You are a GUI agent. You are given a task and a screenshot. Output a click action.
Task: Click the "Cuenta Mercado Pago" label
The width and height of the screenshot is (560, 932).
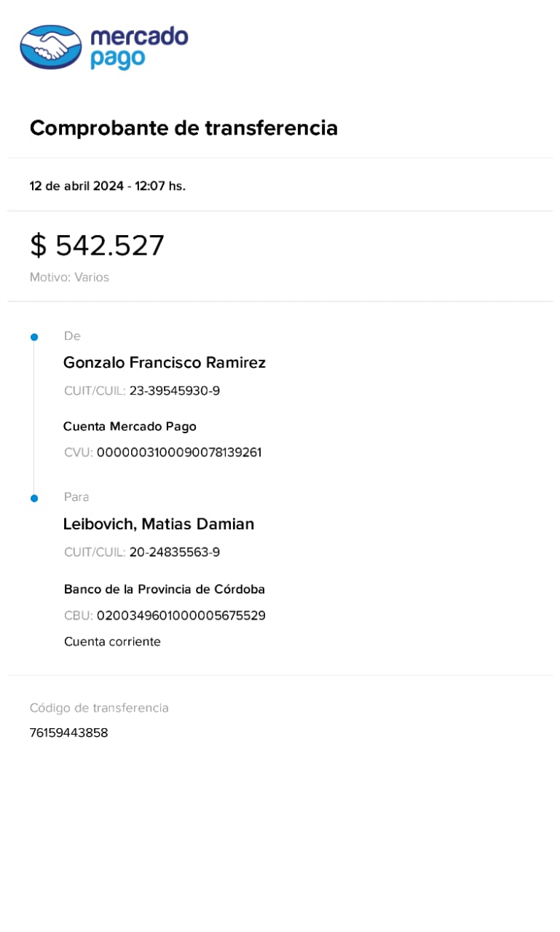pyautogui.click(x=130, y=427)
